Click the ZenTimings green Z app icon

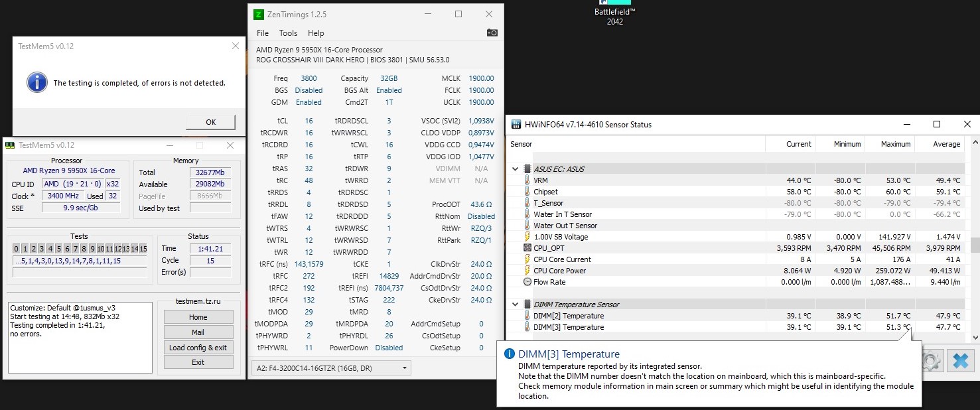(258, 14)
